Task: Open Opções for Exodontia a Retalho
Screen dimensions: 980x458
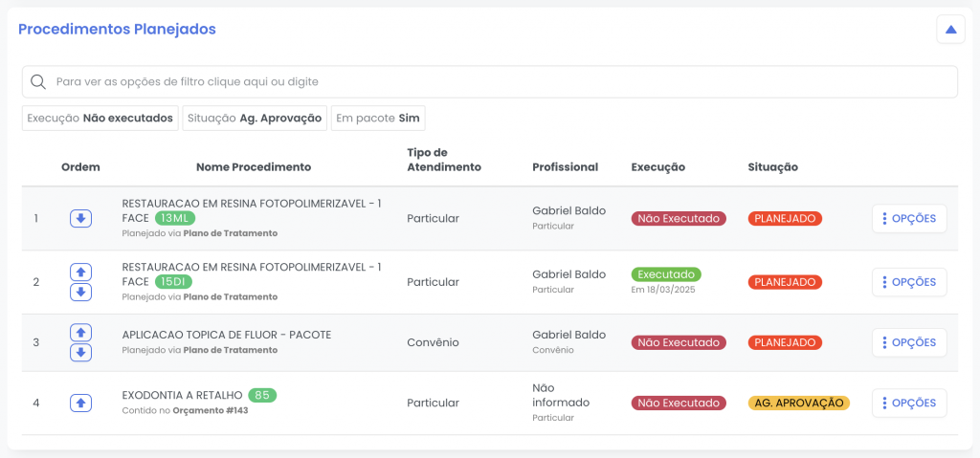Action: click(908, 403)
